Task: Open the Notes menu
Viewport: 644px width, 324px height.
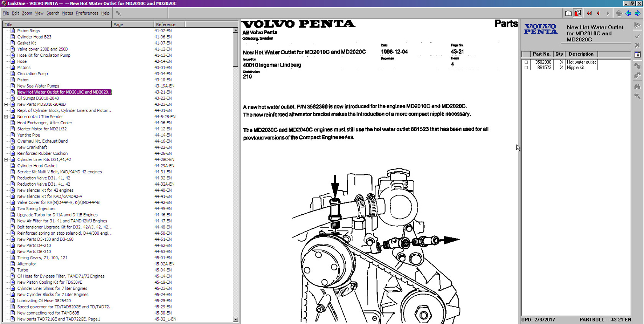Action: pos(67,13)
